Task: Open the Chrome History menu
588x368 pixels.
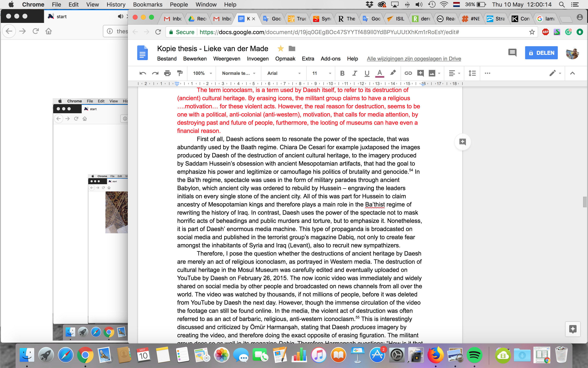Action: (x=116, y=4)
